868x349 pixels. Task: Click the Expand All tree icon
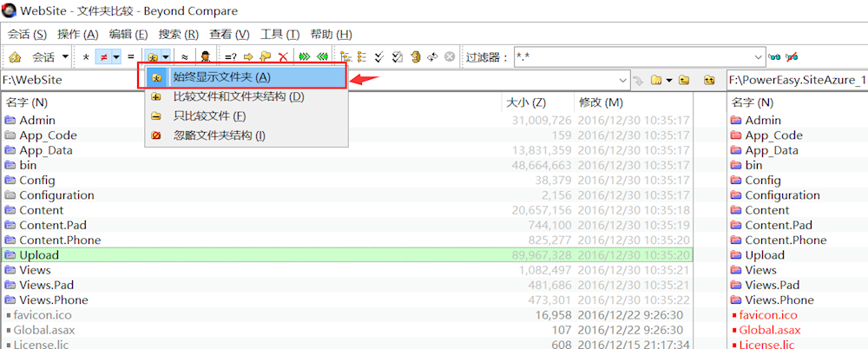coord(346,56)
